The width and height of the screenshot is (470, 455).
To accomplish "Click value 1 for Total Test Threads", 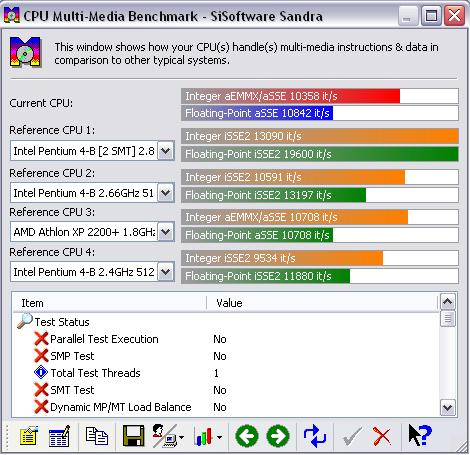I will 216,373.
